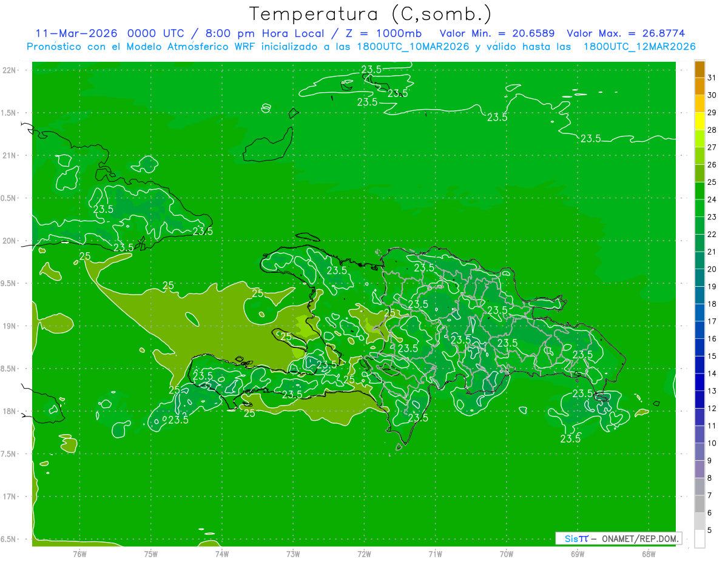
Task: Click the lime swatch between 26 and 27
Action: (699, 156)
